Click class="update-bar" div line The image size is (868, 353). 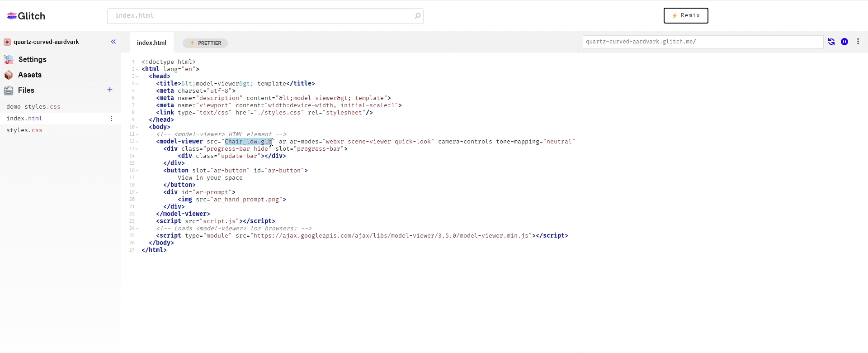[x=232, y=156]
